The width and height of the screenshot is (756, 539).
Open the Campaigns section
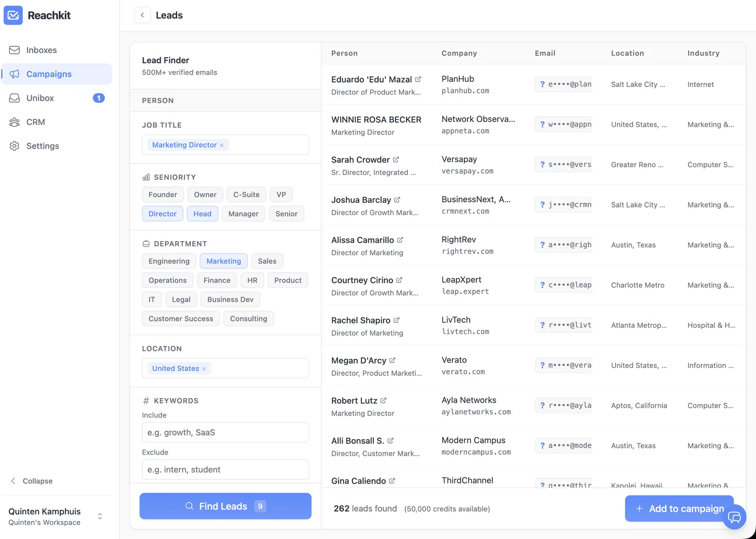tap(57, 74)
